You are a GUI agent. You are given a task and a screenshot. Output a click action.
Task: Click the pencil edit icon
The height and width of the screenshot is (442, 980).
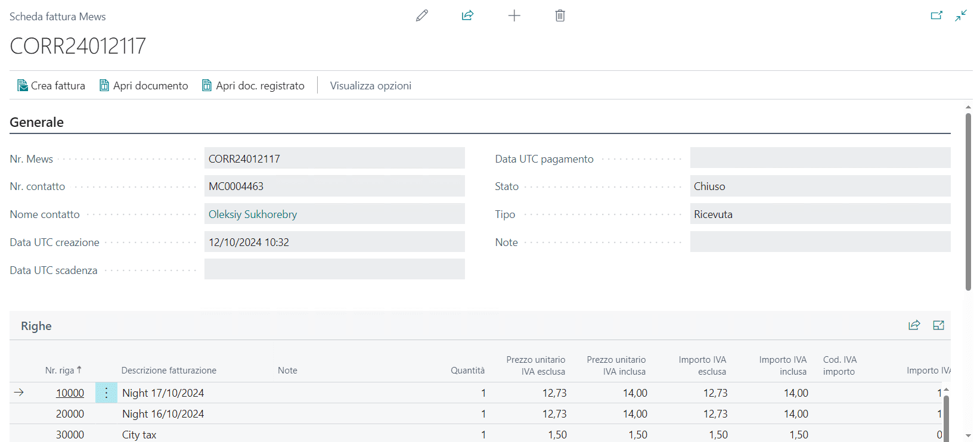click(x=422, y=16)
